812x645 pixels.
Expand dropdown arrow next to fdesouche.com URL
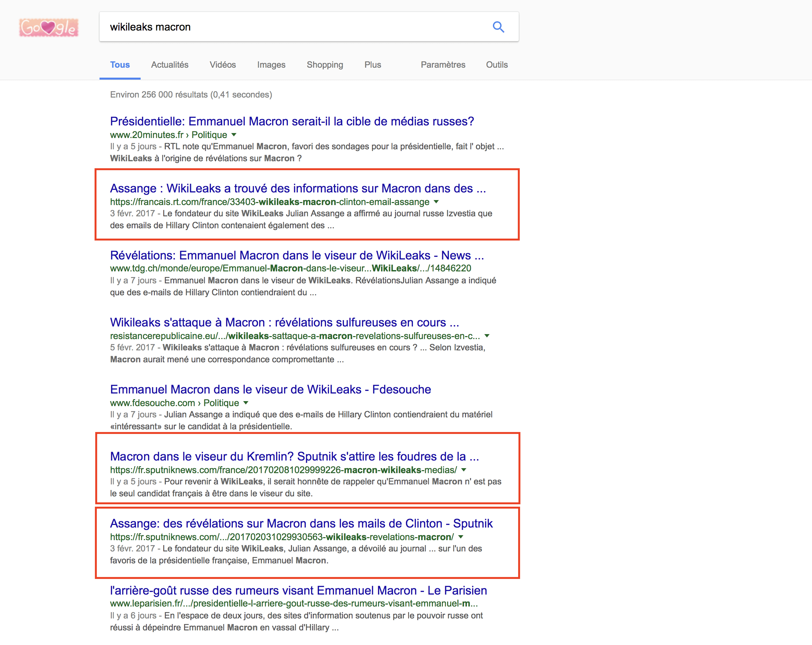pos(246,403)
